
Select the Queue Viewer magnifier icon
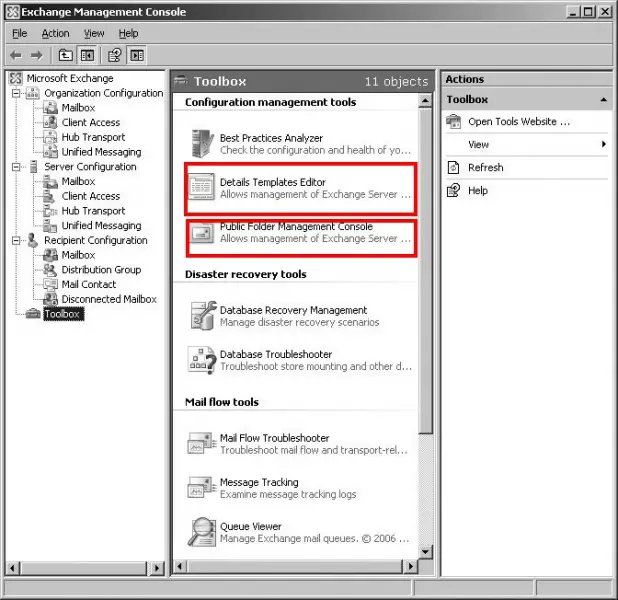[202, 532]
